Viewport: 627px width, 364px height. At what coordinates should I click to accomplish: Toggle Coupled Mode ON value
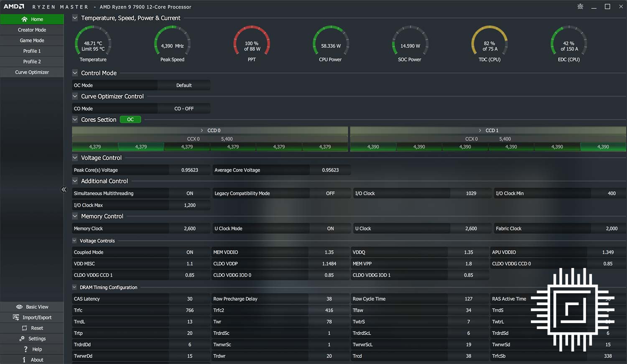(190, 252)
